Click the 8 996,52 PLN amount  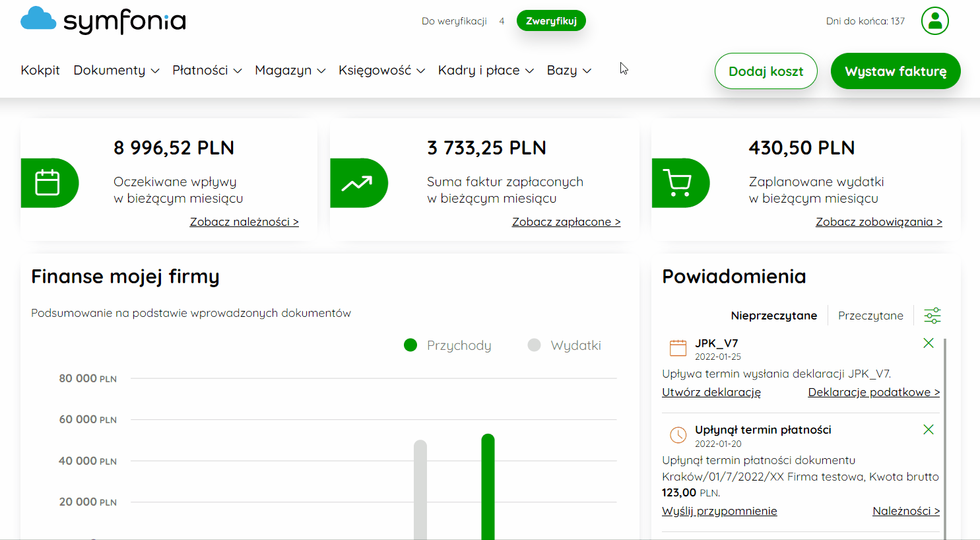[174, 148]
